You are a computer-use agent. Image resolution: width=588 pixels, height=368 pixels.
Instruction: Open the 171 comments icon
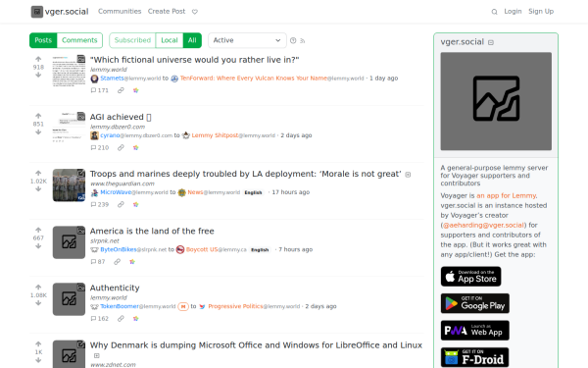tap(99, 90)
